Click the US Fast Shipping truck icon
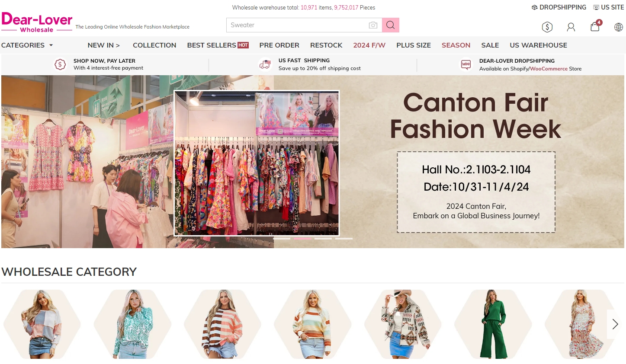This screenshot has height=364, width=626. [265, 64]
